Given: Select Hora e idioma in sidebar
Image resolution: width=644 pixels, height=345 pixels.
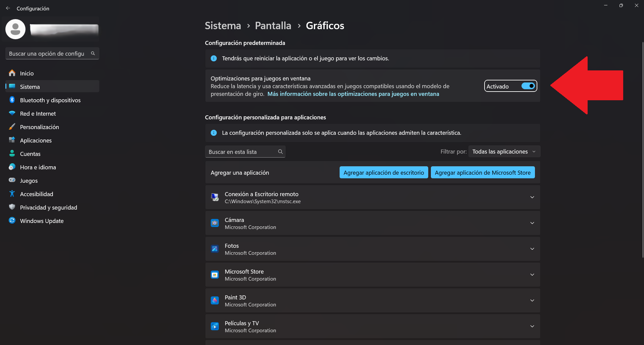Looking at the screenshot, I should [52, 167].
